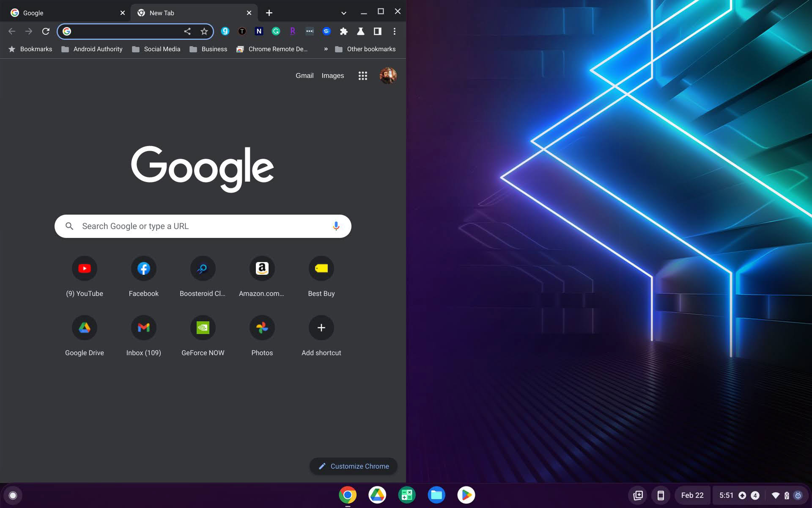Click the Grammarly extension icon

pyautogui.click(x=276, y=31)
